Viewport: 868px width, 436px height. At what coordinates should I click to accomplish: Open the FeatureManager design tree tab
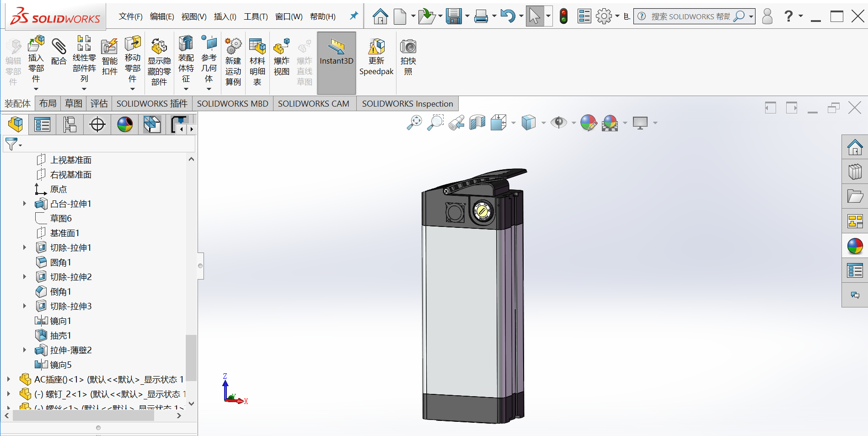coord(15,124)
